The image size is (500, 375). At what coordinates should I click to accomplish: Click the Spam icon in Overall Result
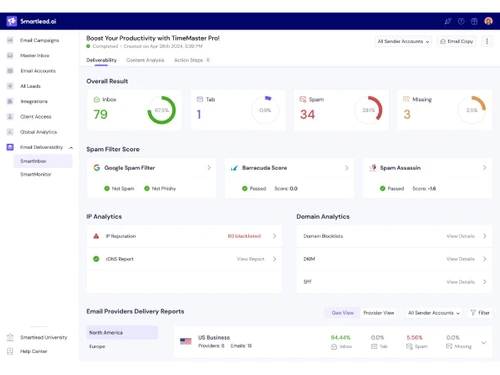(x=303, y=99)
